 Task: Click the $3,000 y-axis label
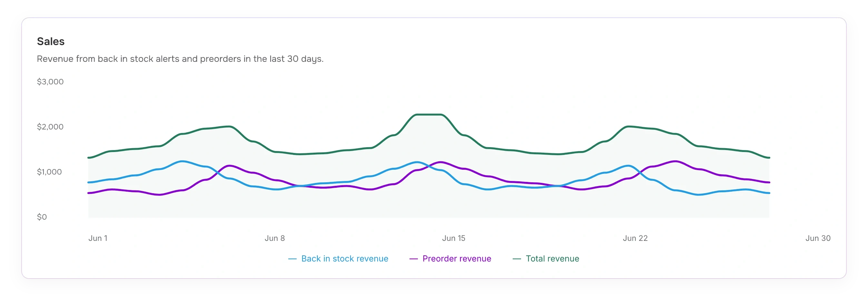[x=50, y=82]
